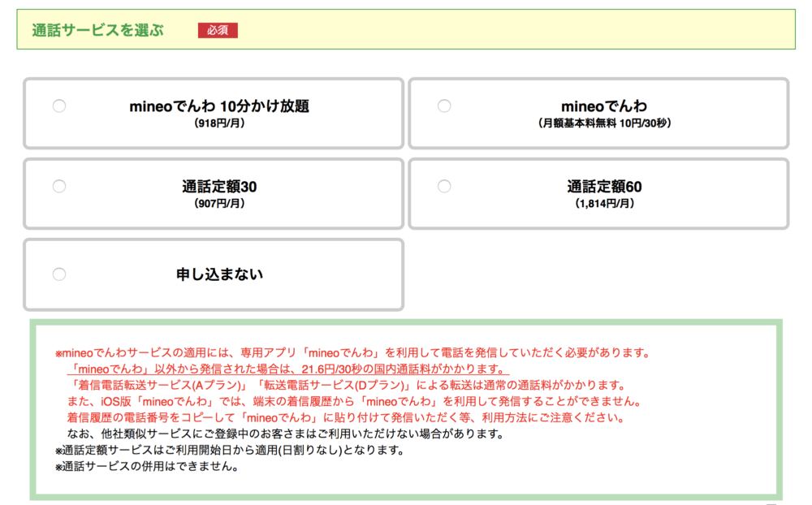Click the 専用アプリ「mineoでんわ」 notice line

click(x=352, y=353)
